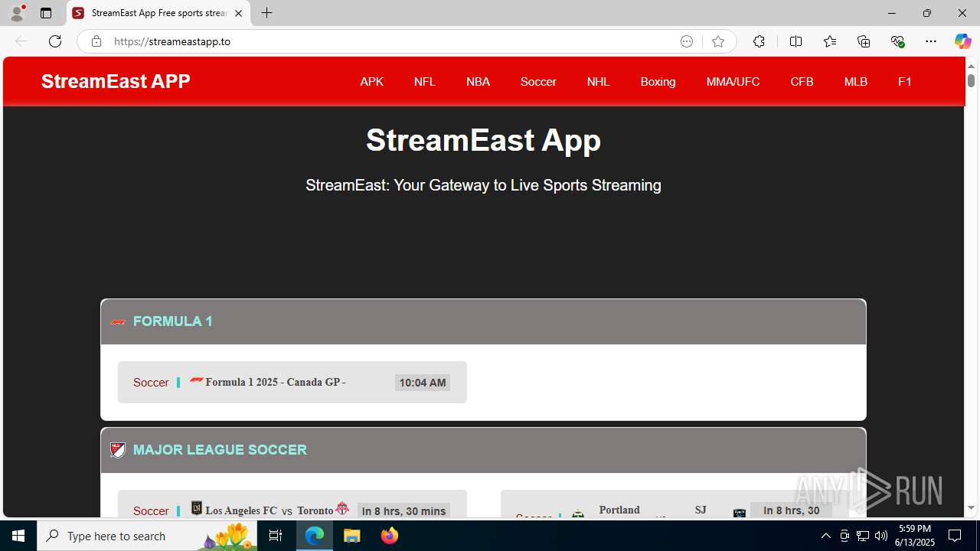Open the Edge Settings and more menu

point(931,41)
